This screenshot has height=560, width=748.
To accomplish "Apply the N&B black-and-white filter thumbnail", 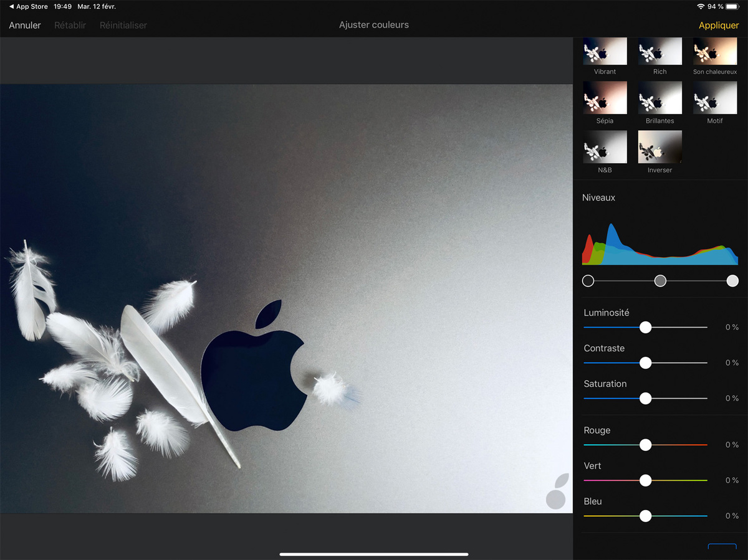I will click(605, 147).
